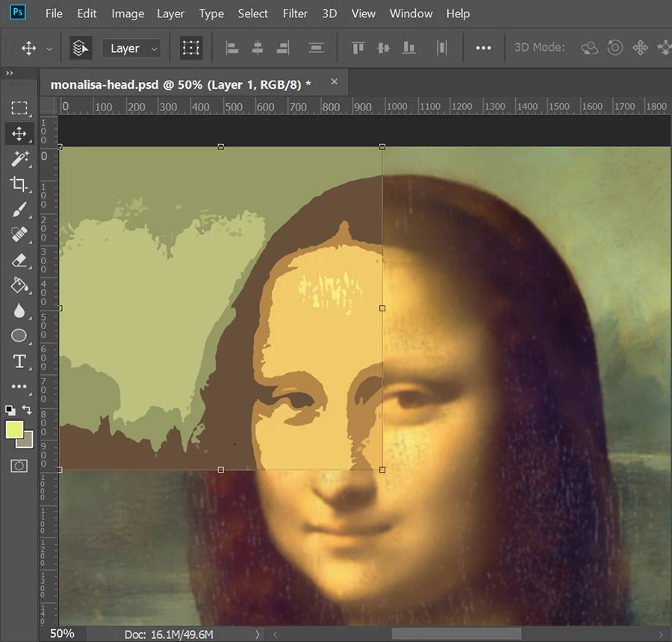Click the 50% zoom level field
Image resolution: width=672 pixels, height=642 pixels.
62,634
